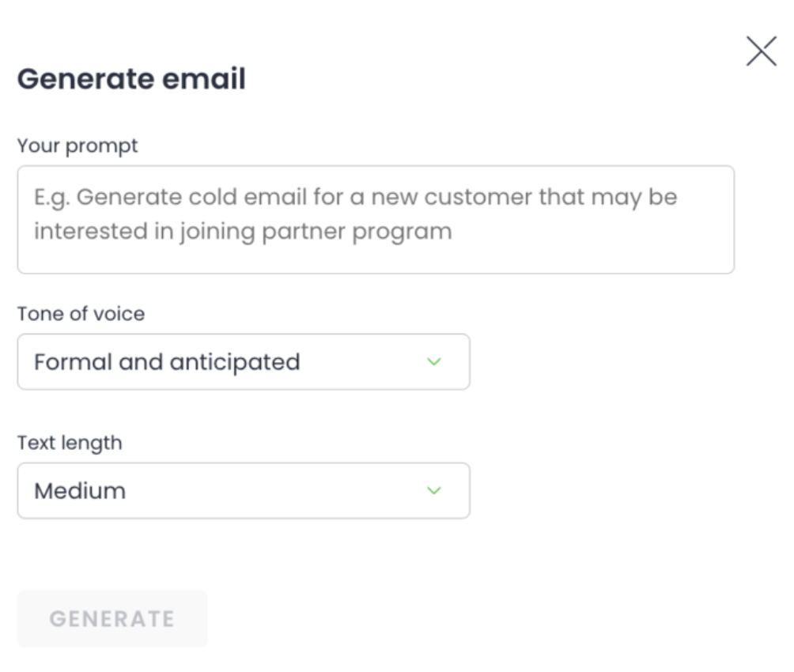Expand the Formal and anticipated selector
The image size is (794, 672).
click(243, 361)
